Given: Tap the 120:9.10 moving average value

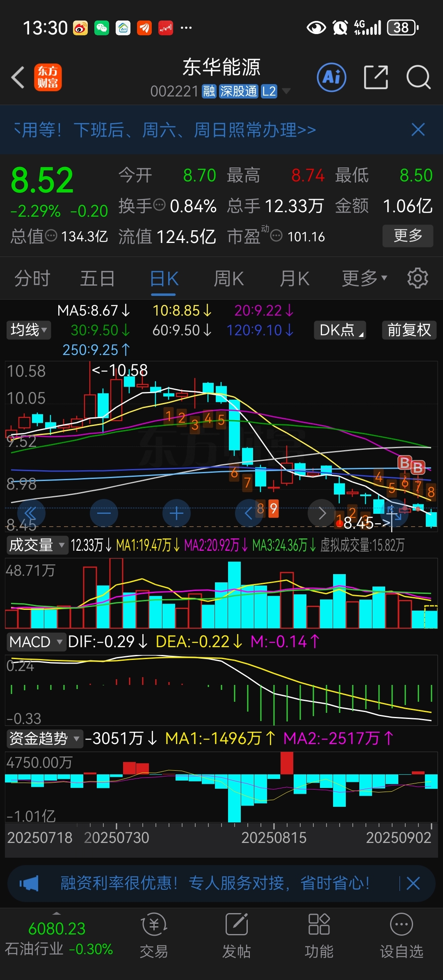Looking at the screenshot, I should (260, 330).
